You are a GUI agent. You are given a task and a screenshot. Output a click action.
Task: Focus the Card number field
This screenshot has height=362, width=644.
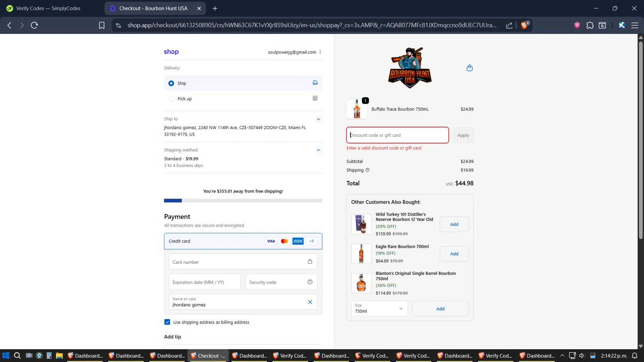pyautogui.click(x=243, y=262)
